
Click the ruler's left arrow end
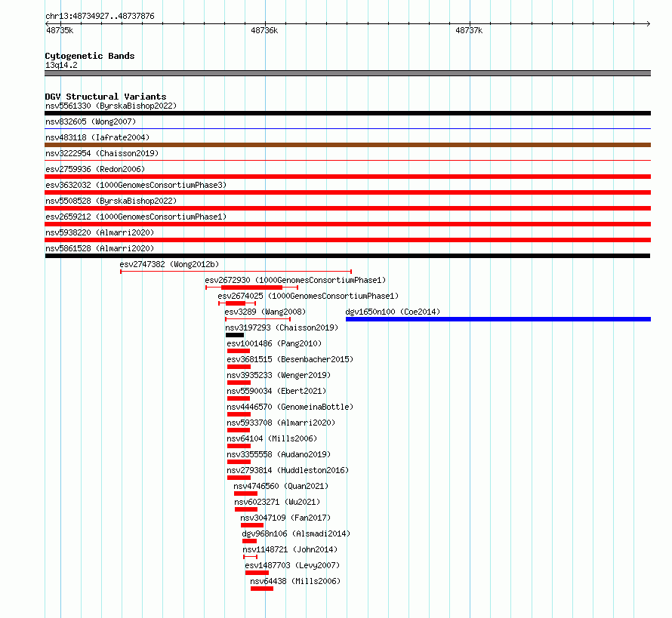point(47,23)
